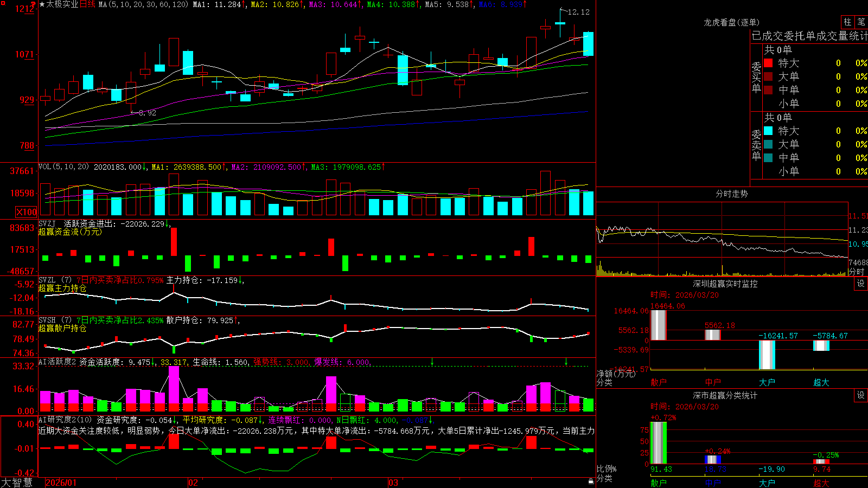Screen dimensions: 868x488
Task: Click the 平均研究度: -0.087 yellow text
Action: click(x=220, y=420)
